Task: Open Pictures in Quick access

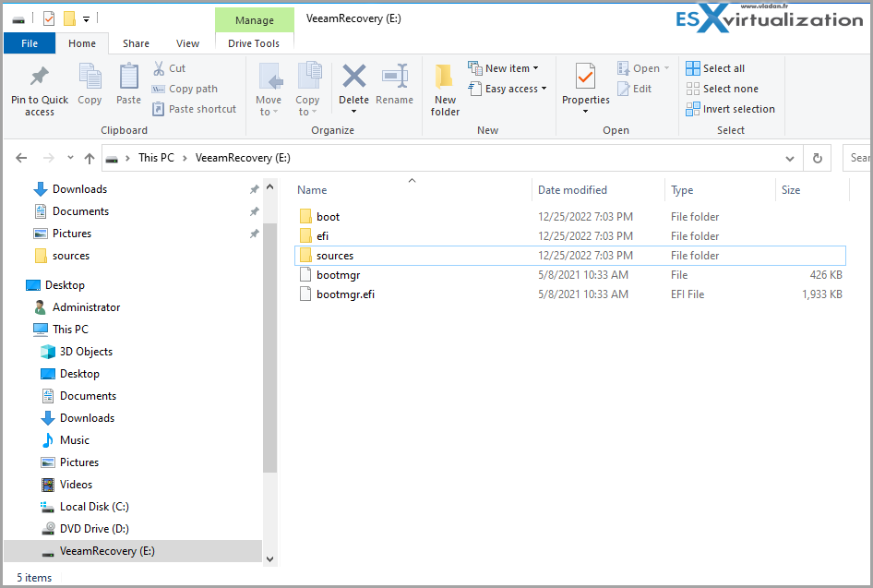Action: [72, 234]
